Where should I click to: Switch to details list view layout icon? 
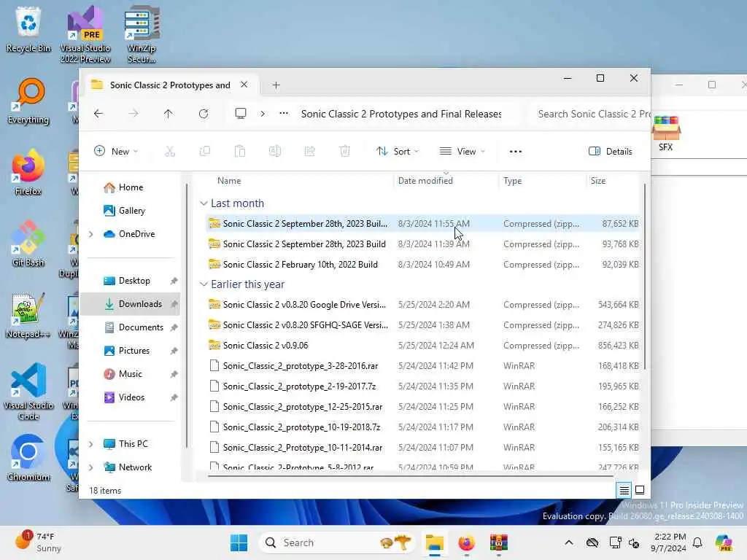coord(624,490)
